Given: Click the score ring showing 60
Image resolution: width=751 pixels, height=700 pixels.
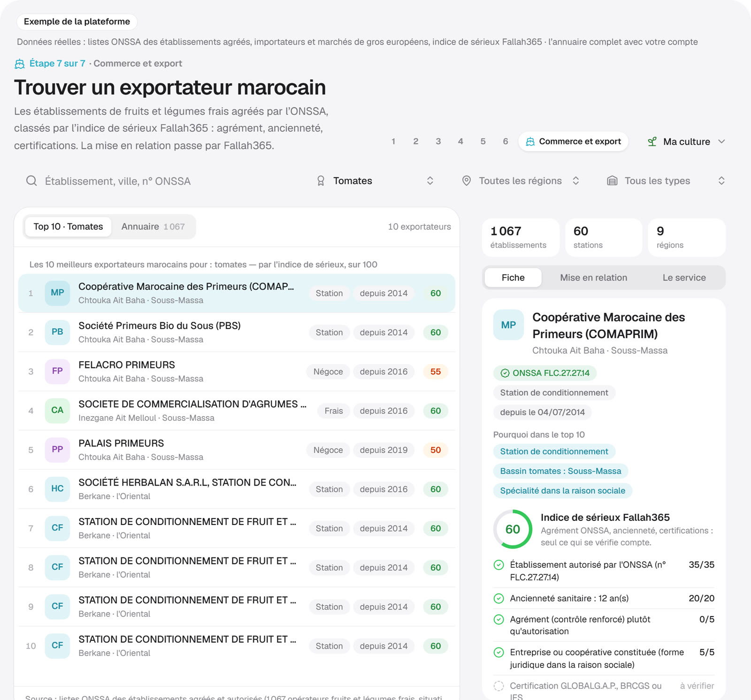Looking at the screenshot, I should point(513,529).
